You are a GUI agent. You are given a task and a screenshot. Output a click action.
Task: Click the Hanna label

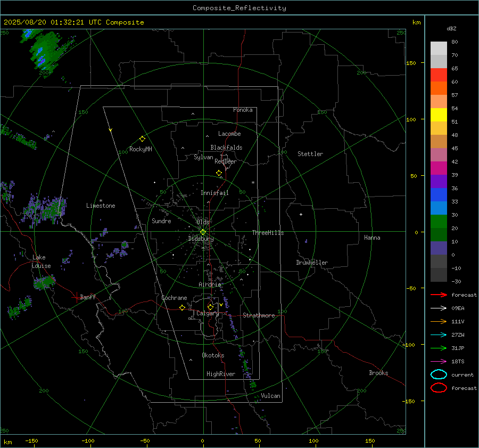(372, 238)
